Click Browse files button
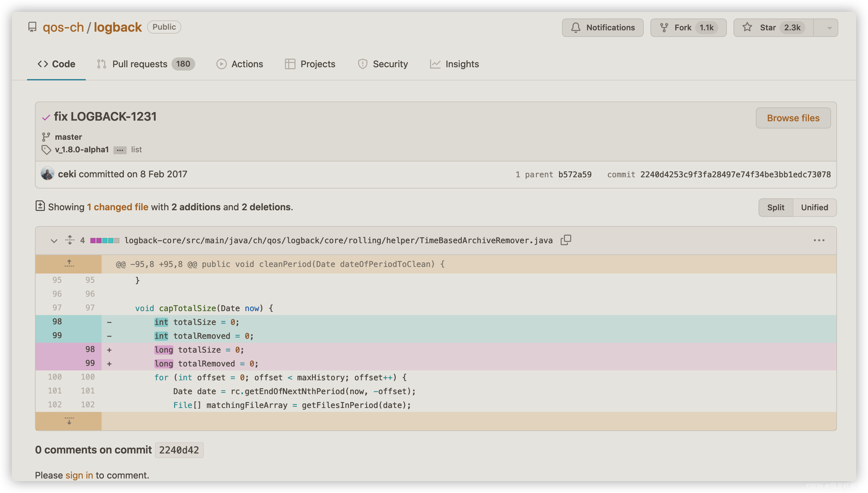This screenshot has width=868, height=493. 793,118
